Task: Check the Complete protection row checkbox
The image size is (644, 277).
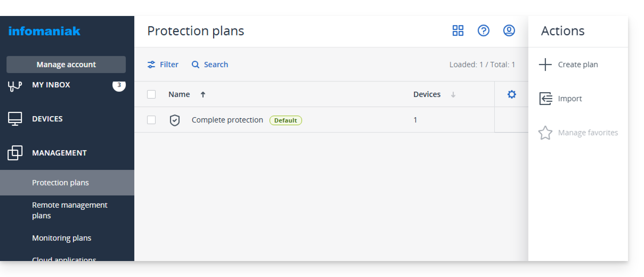Action: click(x=151, y=120)
